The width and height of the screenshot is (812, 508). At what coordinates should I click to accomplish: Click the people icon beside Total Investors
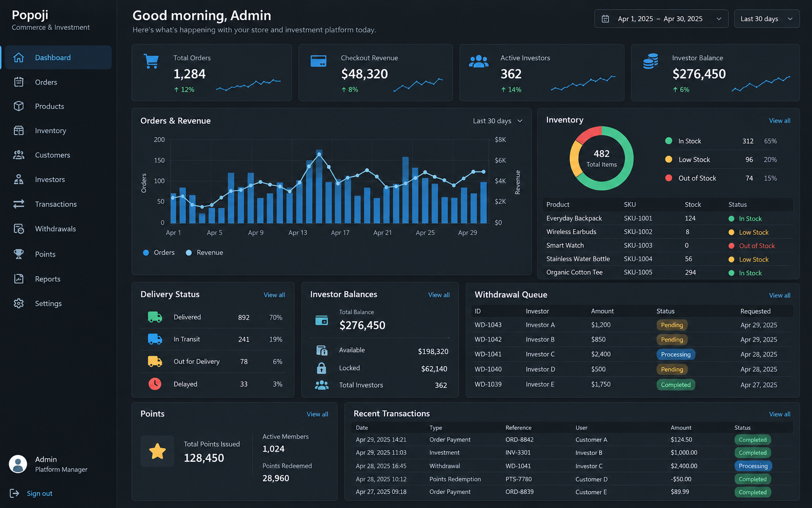(x=322, y=385)
